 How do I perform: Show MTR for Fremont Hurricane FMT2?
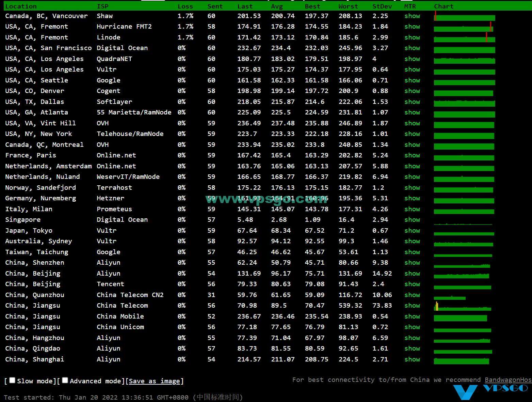[x=412, y=27]
